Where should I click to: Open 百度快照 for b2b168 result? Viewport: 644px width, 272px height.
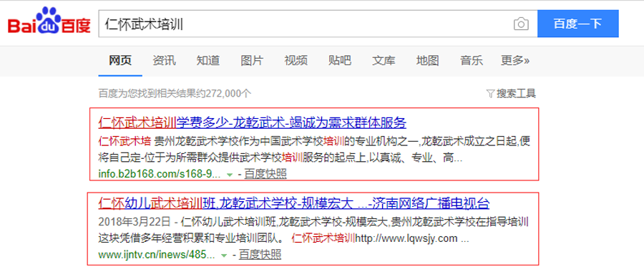[265, 174]
